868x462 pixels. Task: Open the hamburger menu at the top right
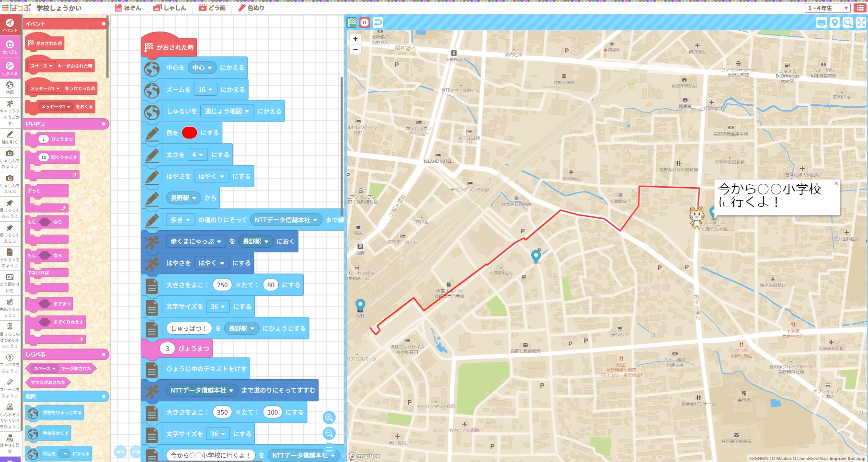pyautogui.click(x=860, y=8)
